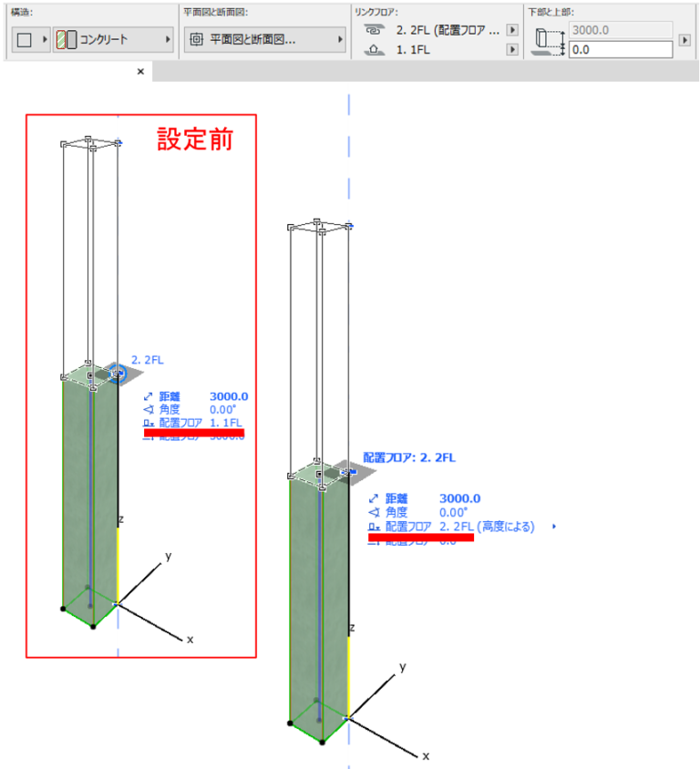
Task: Click the angle icon in right tracker
Action: point(374,512)
